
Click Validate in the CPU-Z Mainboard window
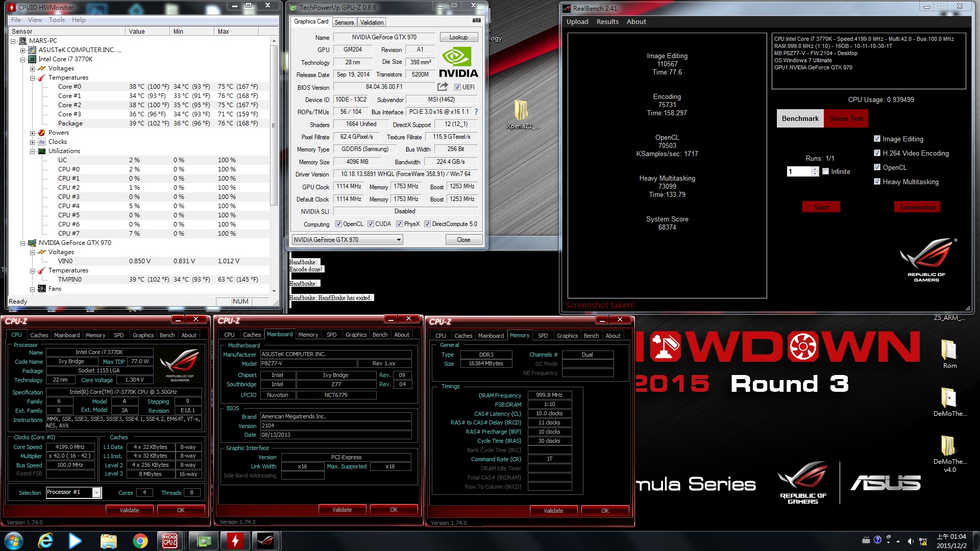pyautogui.click(x=342, y=510)
